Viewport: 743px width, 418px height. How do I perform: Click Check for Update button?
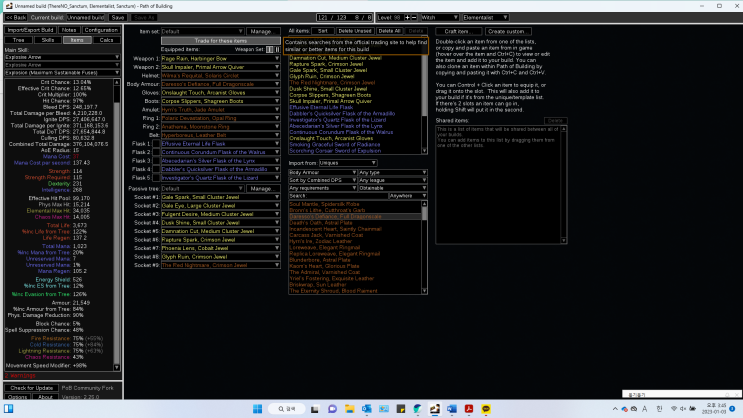[x=31, y=388]
